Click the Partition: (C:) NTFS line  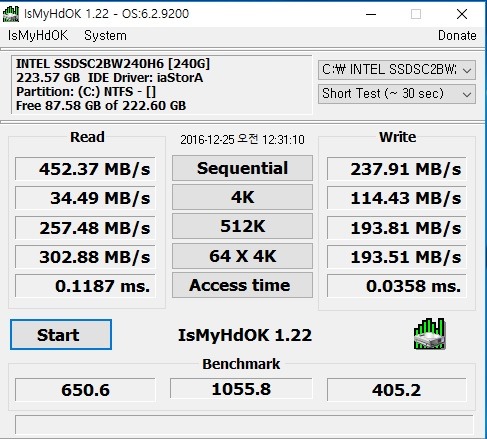pos(86,92)
